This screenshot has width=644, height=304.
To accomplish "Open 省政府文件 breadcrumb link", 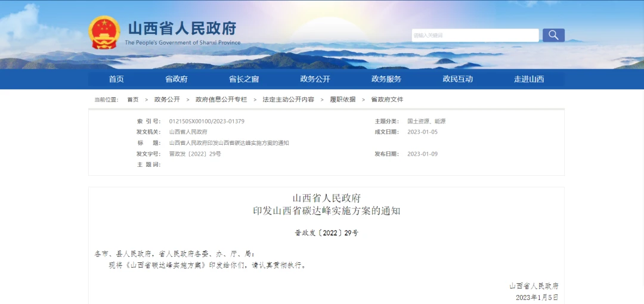I will tap(387, 100).
